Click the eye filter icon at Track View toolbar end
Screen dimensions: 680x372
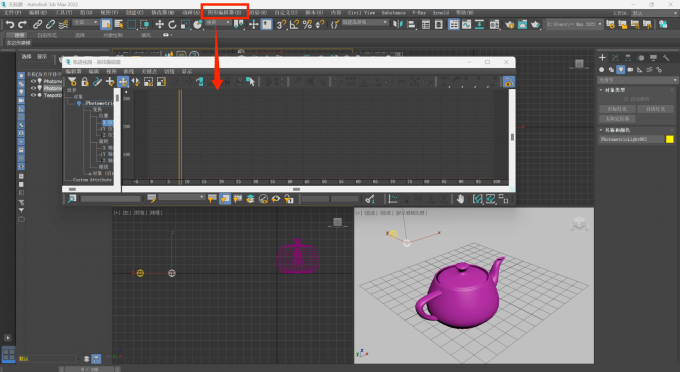pos(508,82)
